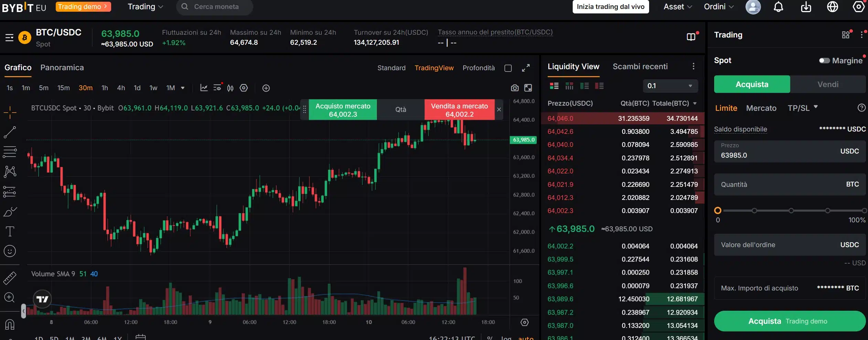Select the brush drawing tool

click(x=10, y=211)
